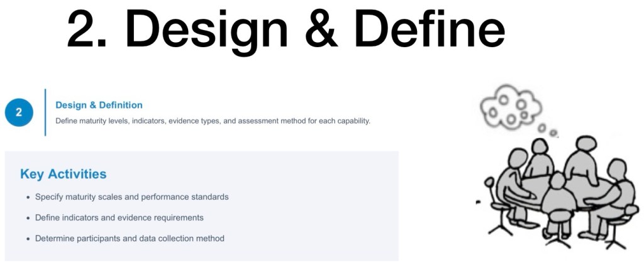Select 'Define indicators and evidence requirements' item
Screen dimensions: 644x270
coord(119,218)
